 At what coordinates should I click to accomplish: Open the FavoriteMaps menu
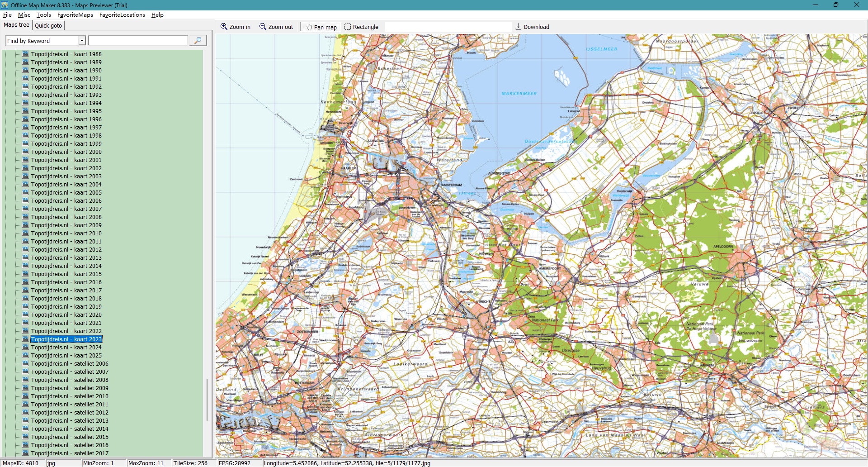[75, 15]
